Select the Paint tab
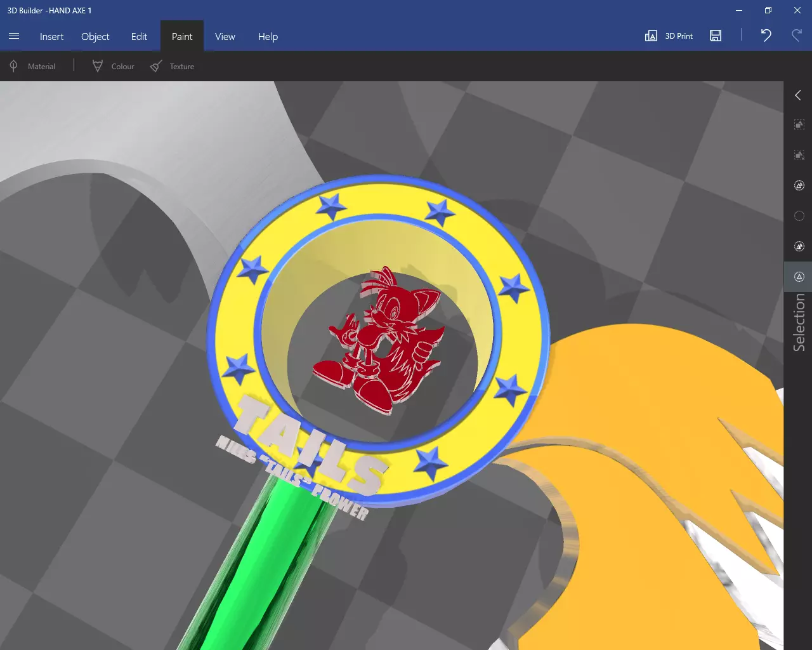812x650 pixels. click(x=182, y=36)
